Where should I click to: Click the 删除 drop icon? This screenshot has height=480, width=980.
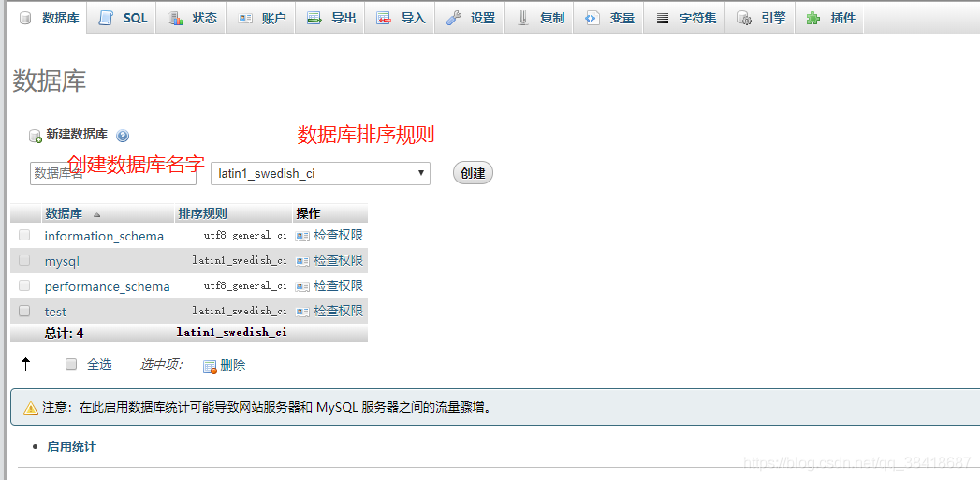pos(210,367)
